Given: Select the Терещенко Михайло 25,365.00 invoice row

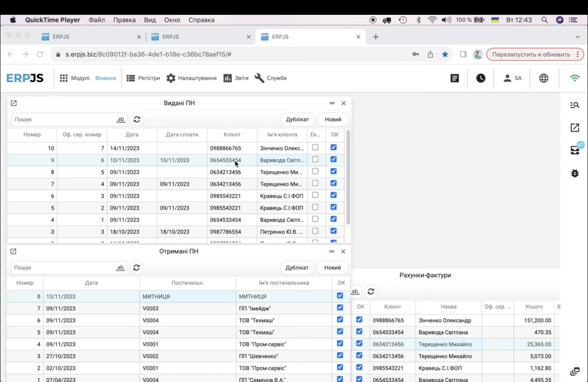Looking at the screenshot, I should (455, 344).
